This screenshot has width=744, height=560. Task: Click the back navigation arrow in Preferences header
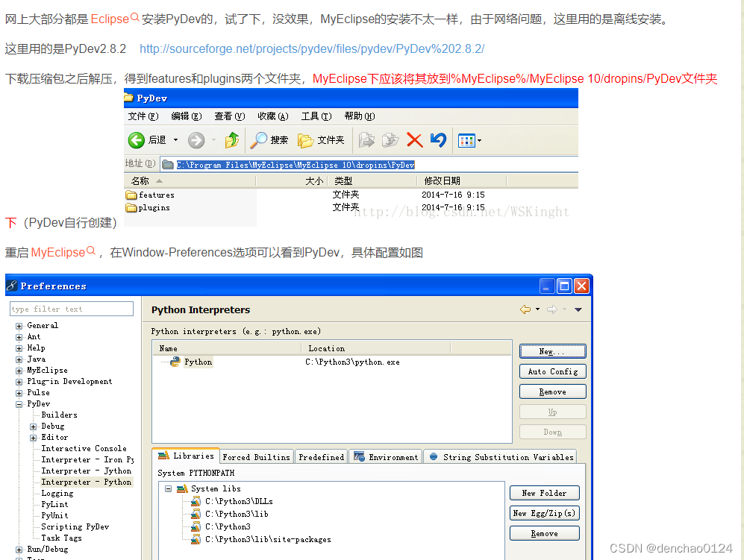[525, 309]
